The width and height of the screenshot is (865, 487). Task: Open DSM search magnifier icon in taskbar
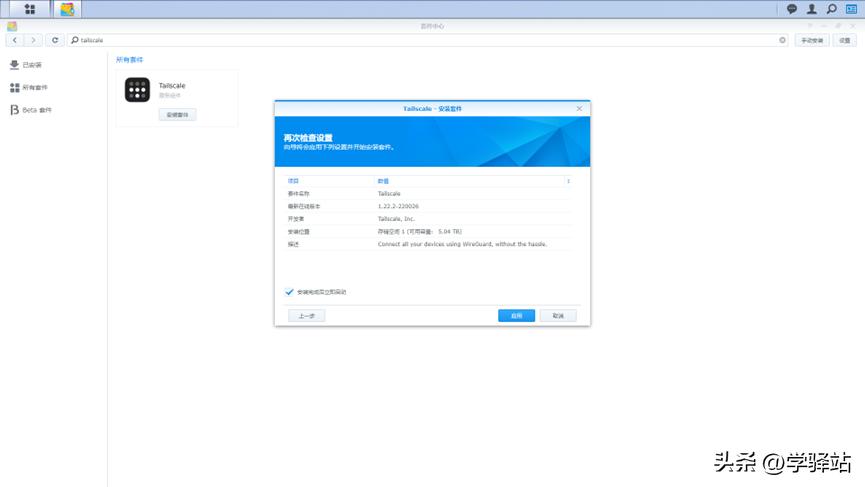point(831,9)
